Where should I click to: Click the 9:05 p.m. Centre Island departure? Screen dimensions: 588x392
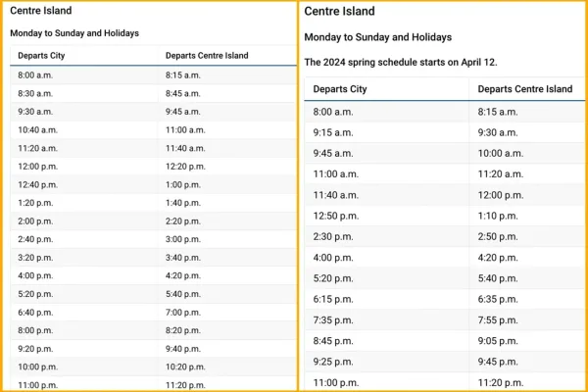pos(498,341)
